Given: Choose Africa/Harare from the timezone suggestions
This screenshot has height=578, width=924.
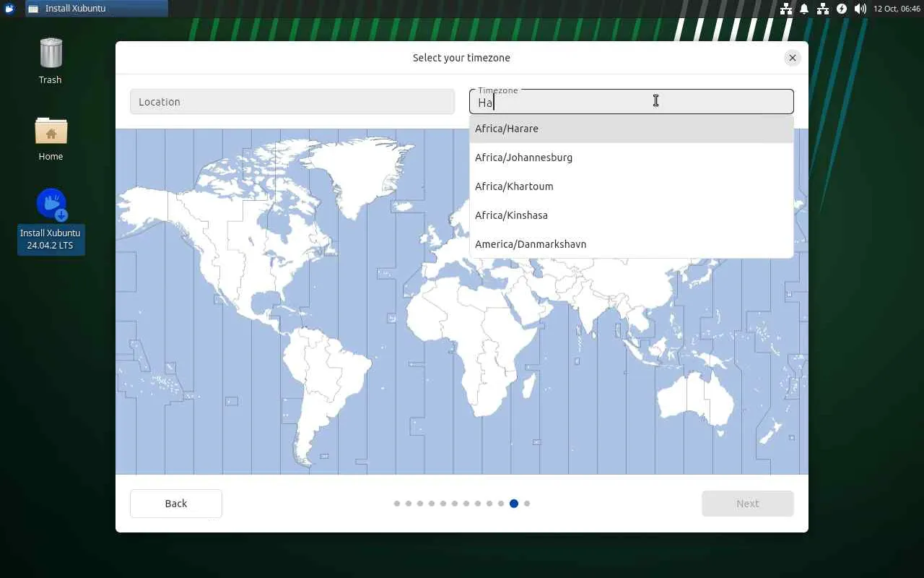Looking at the screenshot, I should pyautogui.click(x=632, y=129).
